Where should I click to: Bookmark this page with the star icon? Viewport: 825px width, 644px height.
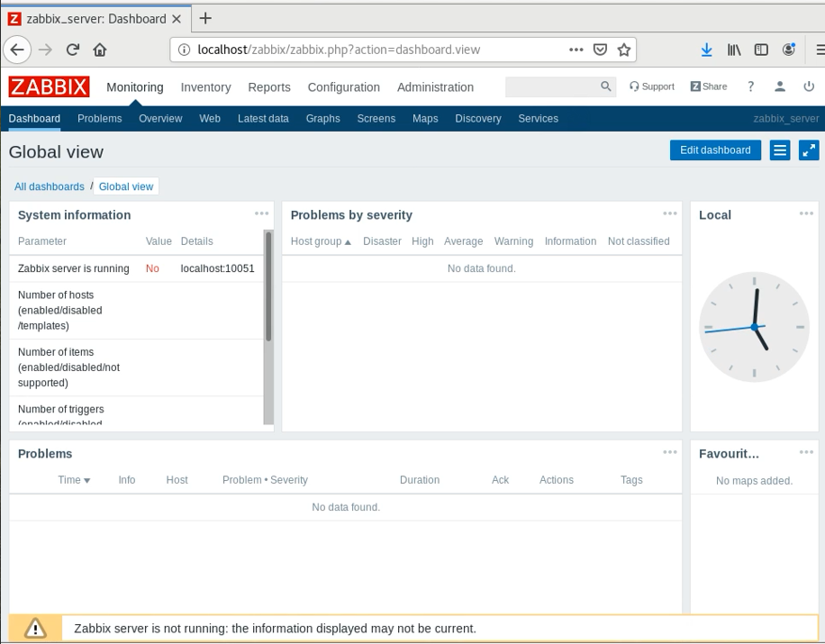click(x=624, y=50)
